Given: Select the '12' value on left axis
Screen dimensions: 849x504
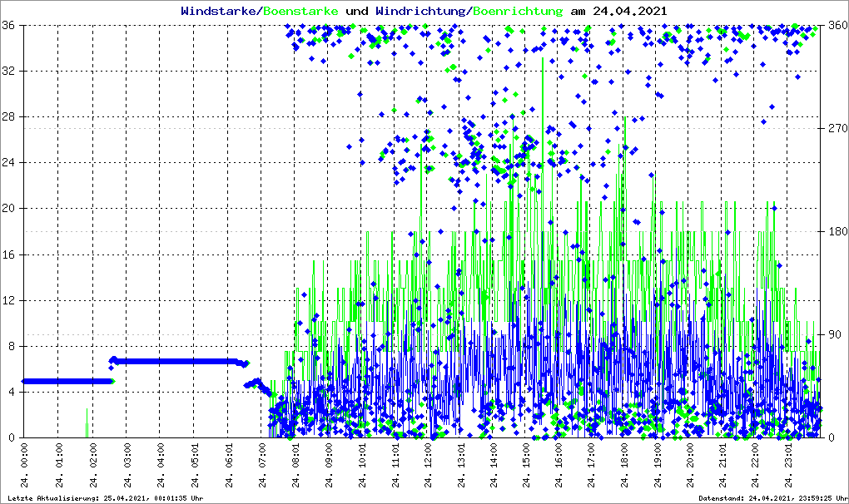Looking at the screenshot, I should (x=11, y=300).
